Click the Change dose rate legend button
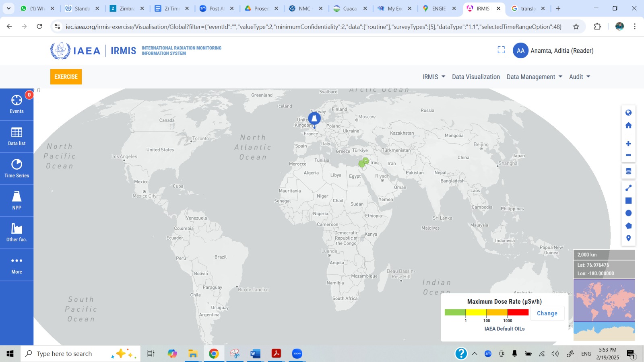The height and width of the screenshot is (362, 644). [547, 313]
